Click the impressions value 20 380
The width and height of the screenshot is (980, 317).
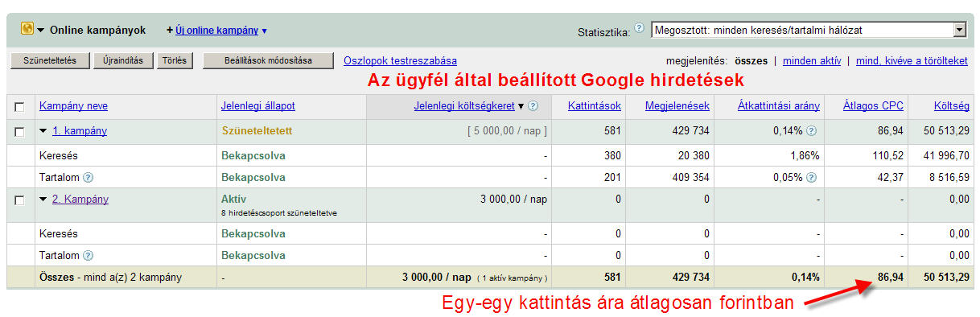click(x=692, y=156)
